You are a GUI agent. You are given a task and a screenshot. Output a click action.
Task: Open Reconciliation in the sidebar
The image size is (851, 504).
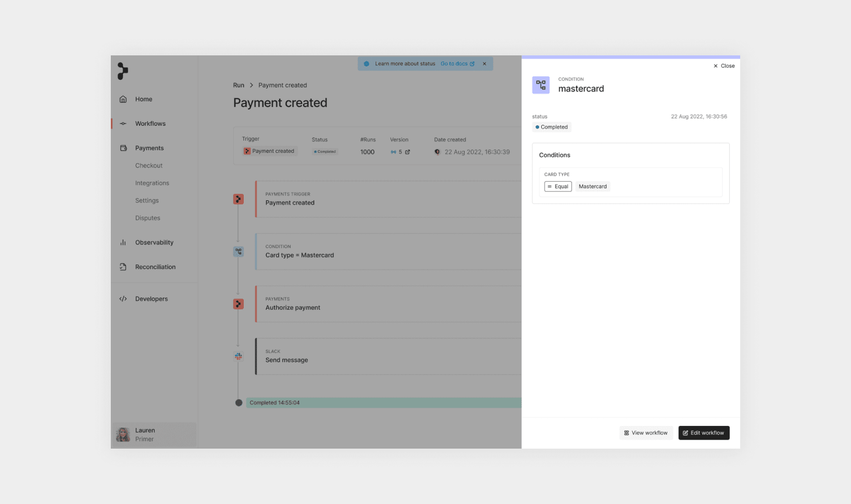(x=155, y=267)
